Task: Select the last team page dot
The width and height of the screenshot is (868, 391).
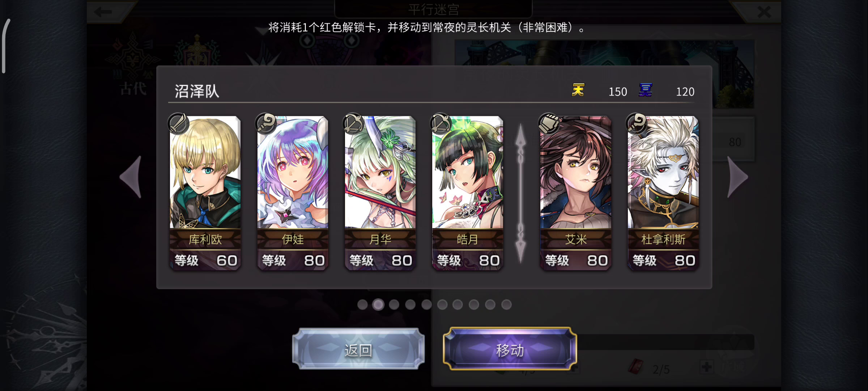Action: point(506,305)
